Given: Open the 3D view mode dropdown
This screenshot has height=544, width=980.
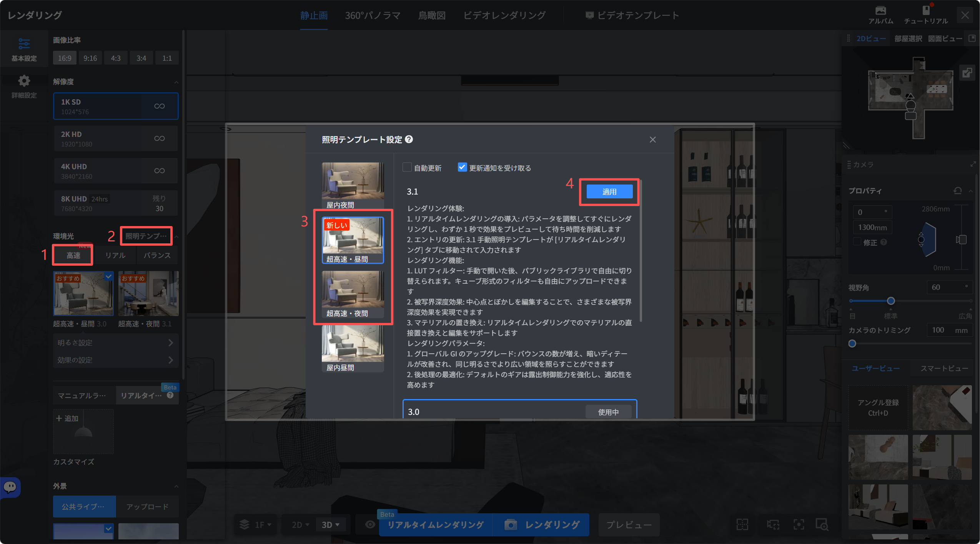Looking at the screenshot, I should 331,525.
